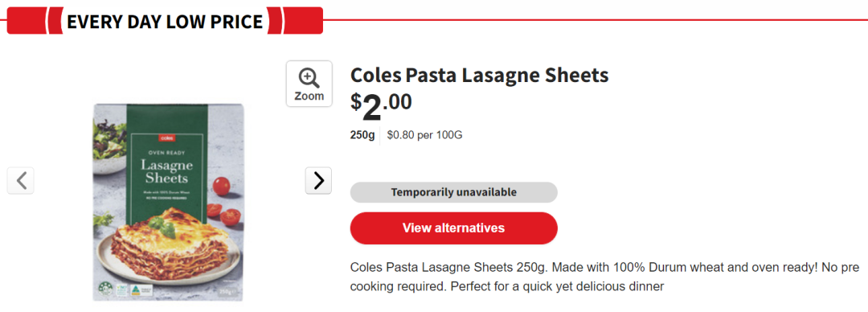Image resolution: width=868 pixels, height=312 pixels.
Task: Click the View alternatives button
Action: click(453, 228)
